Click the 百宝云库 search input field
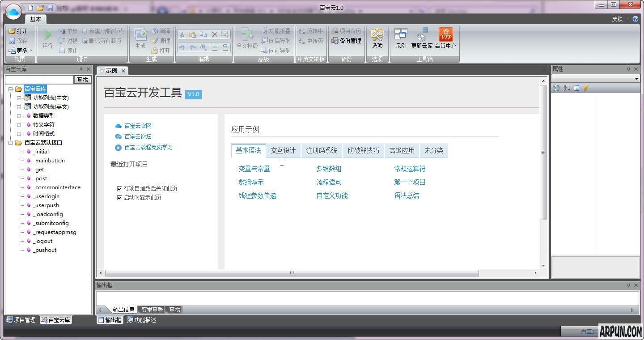 (39, 80)
